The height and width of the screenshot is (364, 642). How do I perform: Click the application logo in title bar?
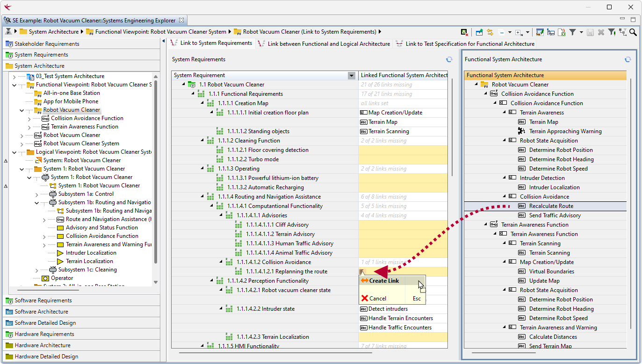[x=8, y=7]
